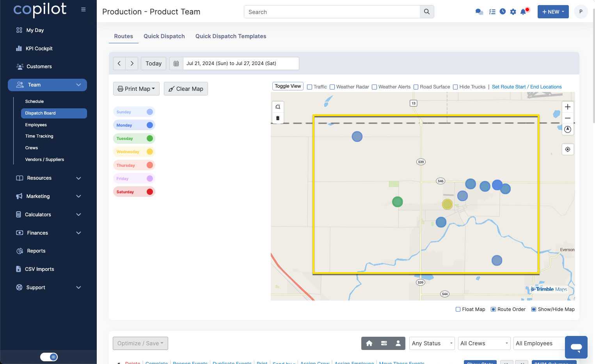Click the Today button
This screenshot has height=364, width=595.
(x=153, y=64)
